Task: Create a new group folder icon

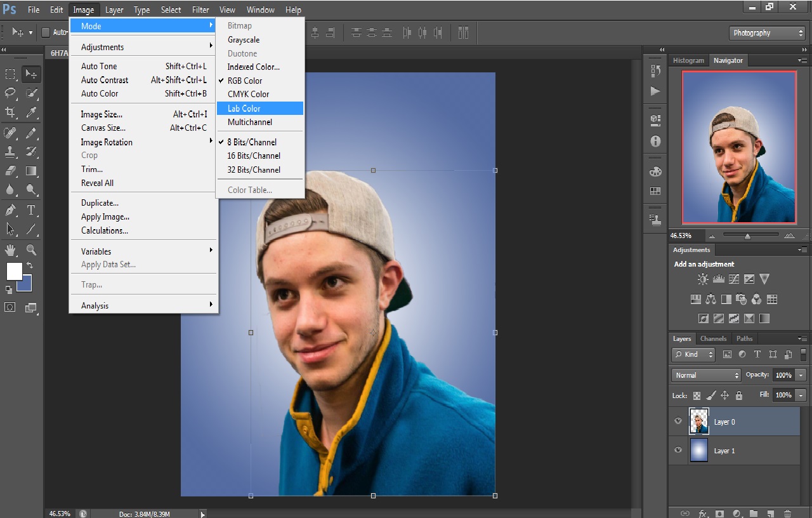Action: click(753, 513)
